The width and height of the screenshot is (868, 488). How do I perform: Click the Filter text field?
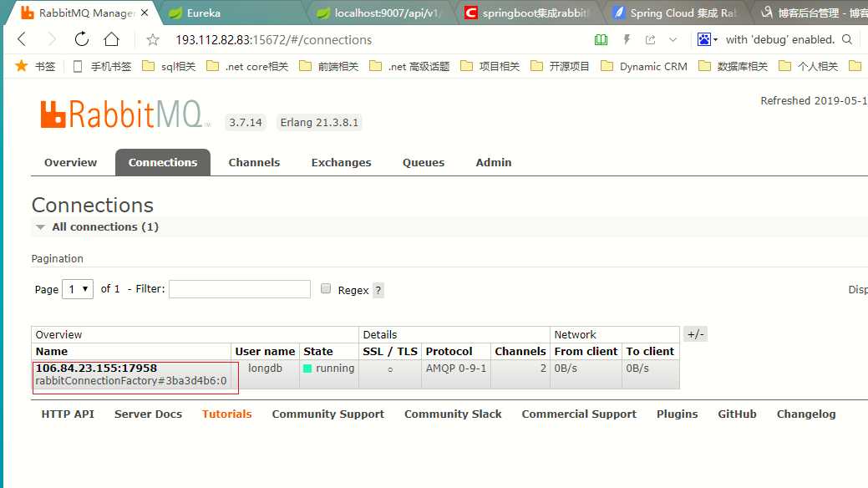pos(240,289)
